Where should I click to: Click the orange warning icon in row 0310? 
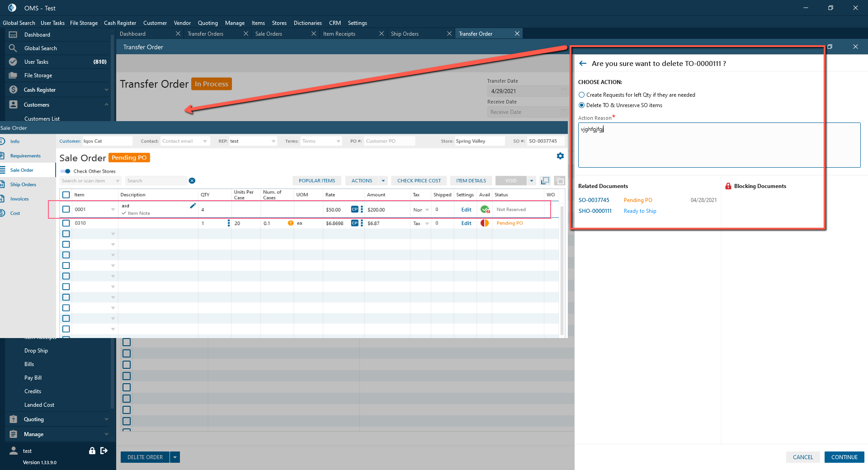click(x=291, y=223)
